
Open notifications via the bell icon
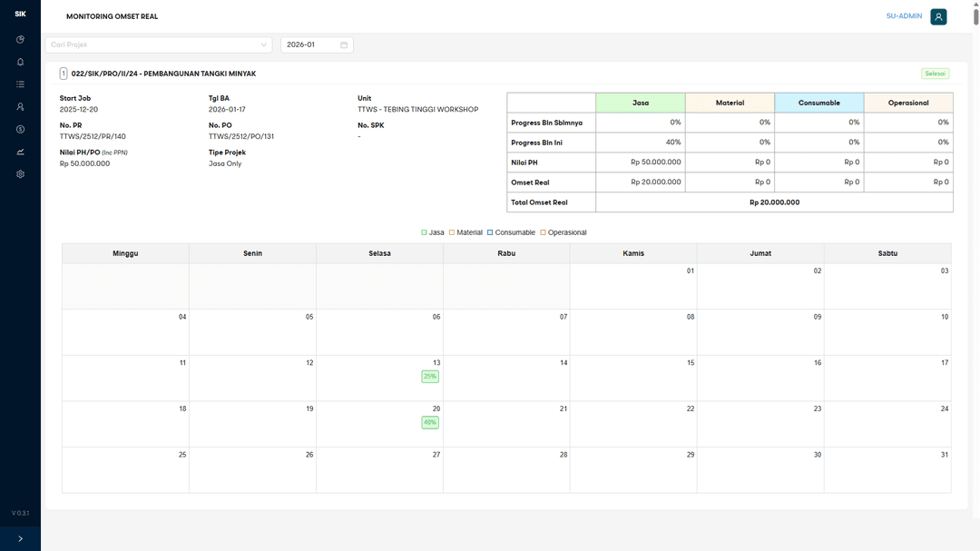(x=20, y=62)
